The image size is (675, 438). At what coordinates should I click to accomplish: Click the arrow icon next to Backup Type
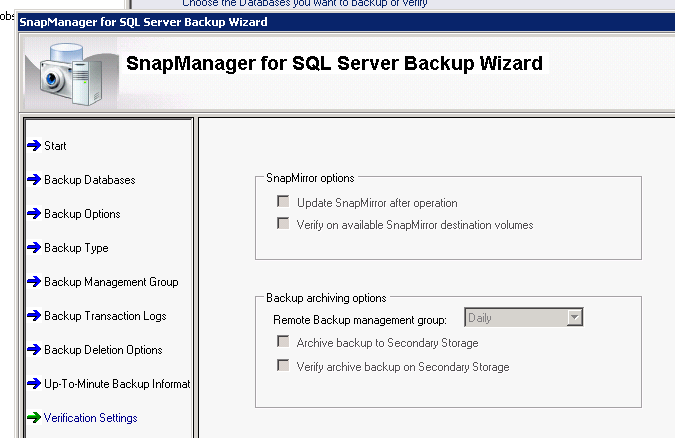pos(34,248)
